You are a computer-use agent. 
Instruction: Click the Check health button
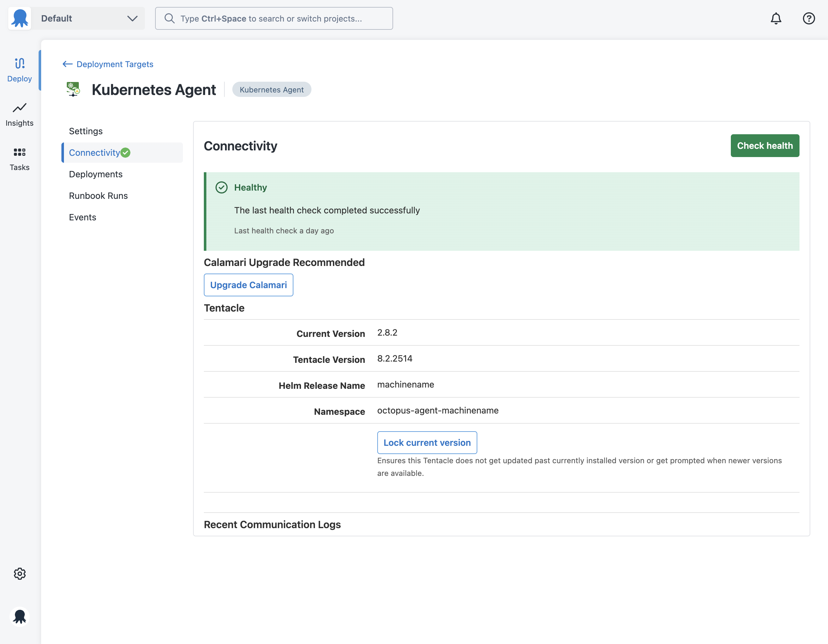[x=765, y=146]
